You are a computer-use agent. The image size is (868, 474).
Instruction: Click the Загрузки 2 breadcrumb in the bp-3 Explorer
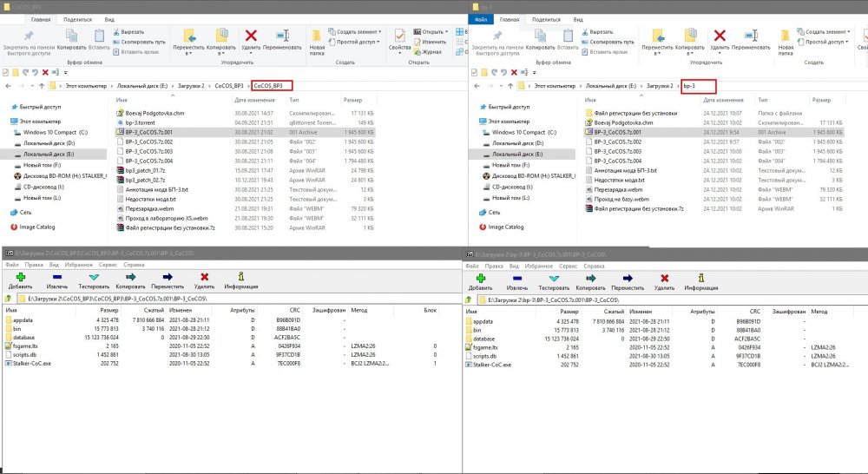[x=660, y=87]
